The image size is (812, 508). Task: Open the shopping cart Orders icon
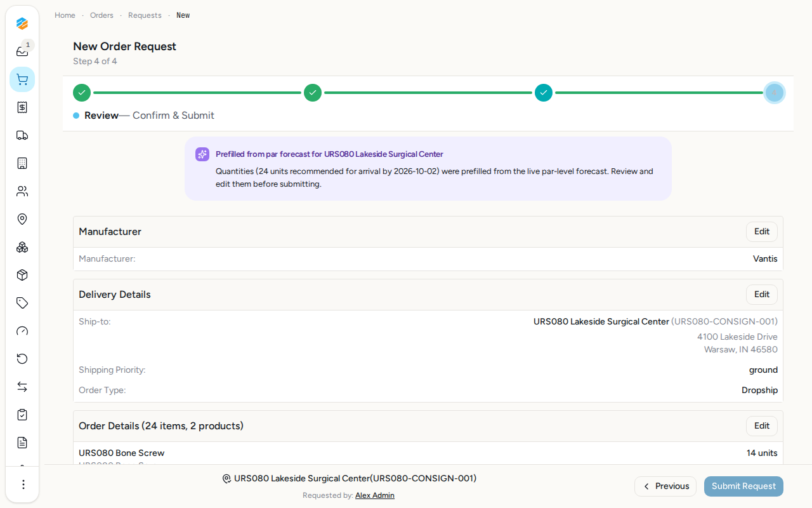coord(22,79)
